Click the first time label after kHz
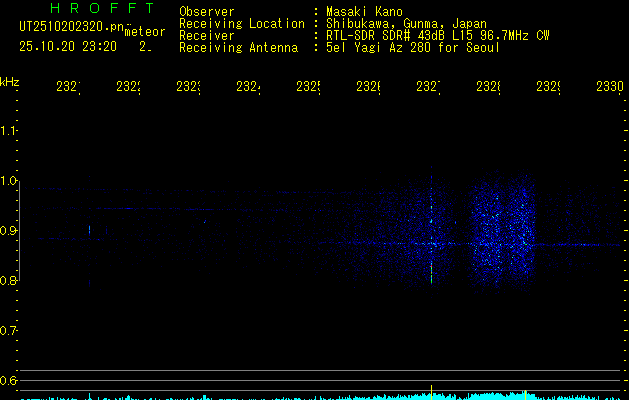 [x=68, y=87]
